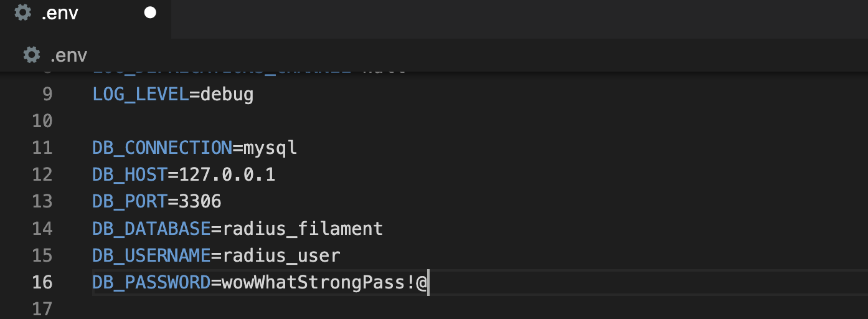Click line number 13 in the gutter
868x319 pixels.
point(42,201)
